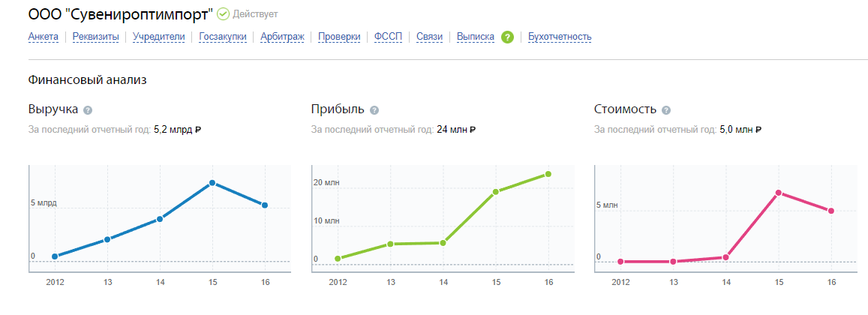Select the 2015 peak point on Выручка chart
Screen dimensions: 868x315
[x=212, y=183]
